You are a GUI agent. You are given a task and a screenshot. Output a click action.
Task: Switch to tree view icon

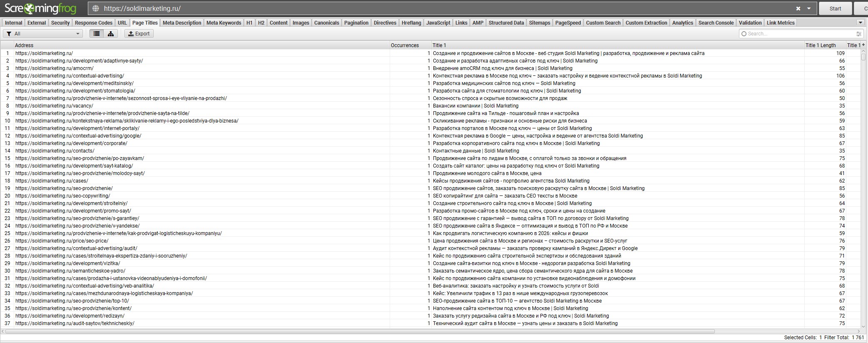tap(111, 34)
